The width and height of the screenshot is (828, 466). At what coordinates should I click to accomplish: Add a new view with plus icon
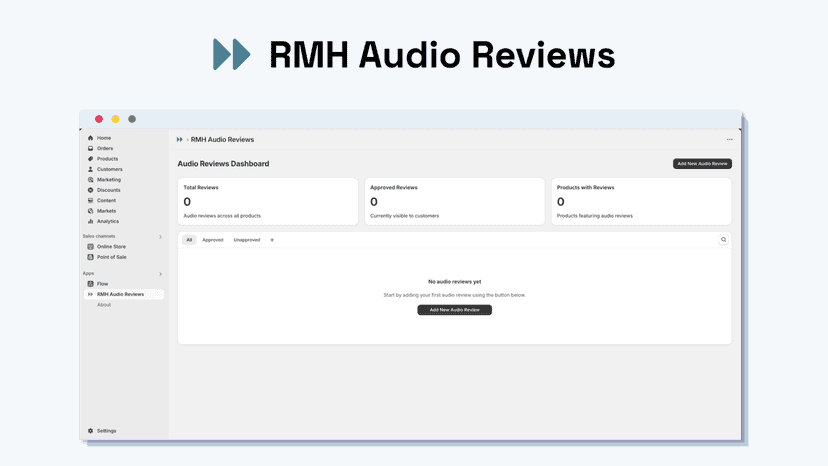pos(272,240)
